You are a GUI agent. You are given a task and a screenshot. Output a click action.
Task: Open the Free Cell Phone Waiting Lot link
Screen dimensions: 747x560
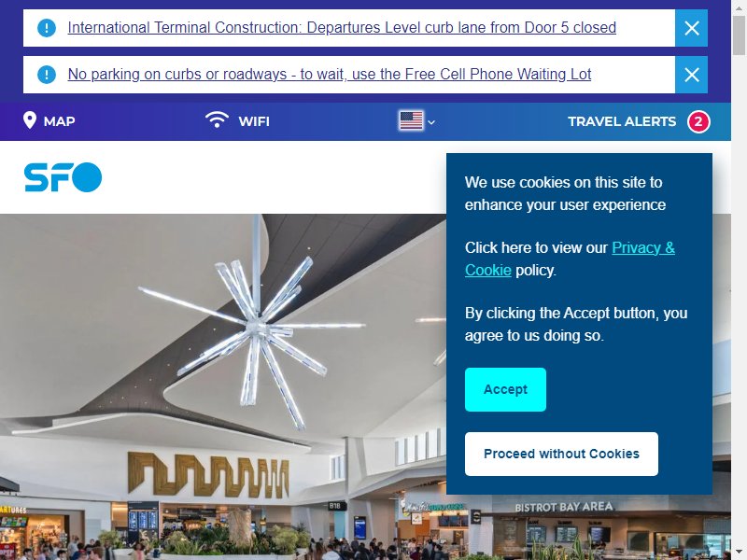click(x=330, y=75)
